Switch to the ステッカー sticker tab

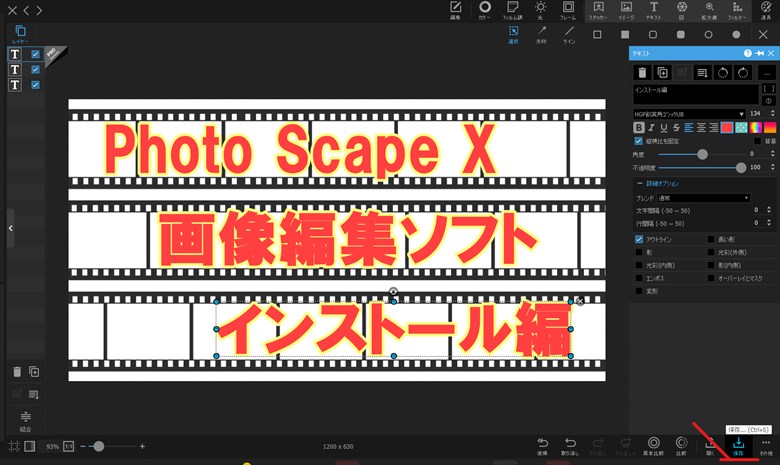[598, 10]
